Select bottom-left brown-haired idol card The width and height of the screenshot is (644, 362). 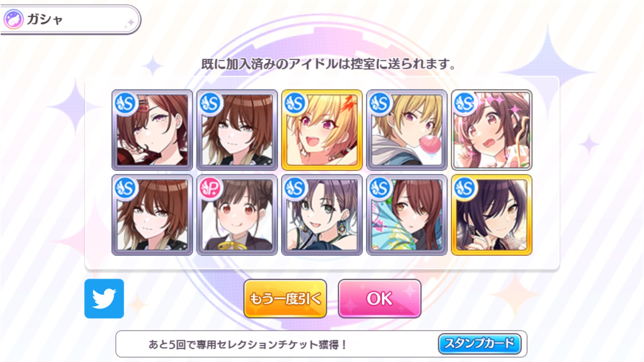(152, 215)
